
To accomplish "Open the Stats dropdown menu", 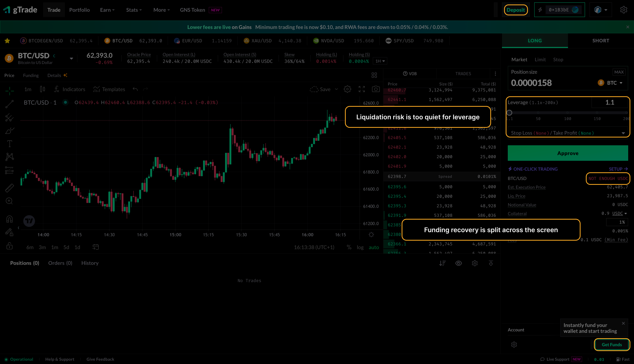I will click(x=134, y=10).
